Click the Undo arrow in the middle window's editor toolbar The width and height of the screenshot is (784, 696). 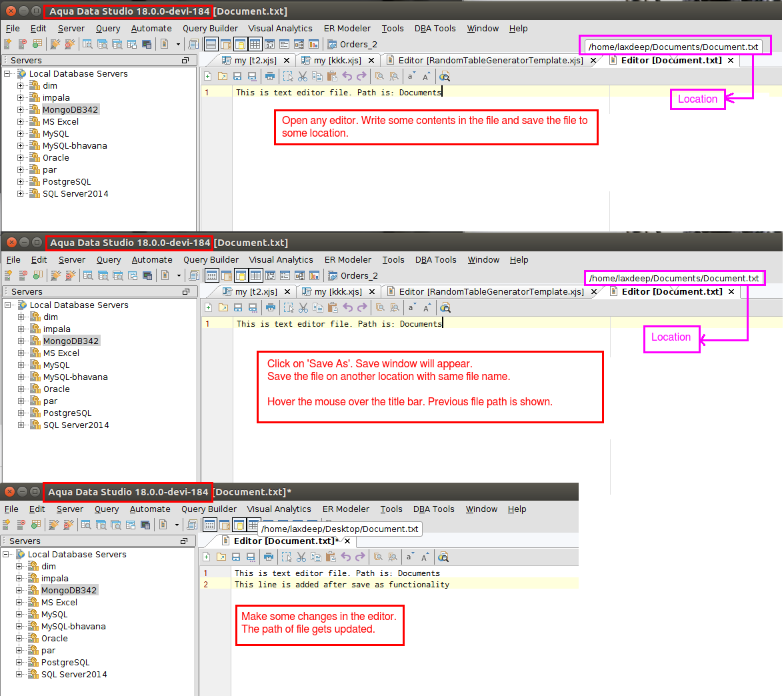click(347, 308)
